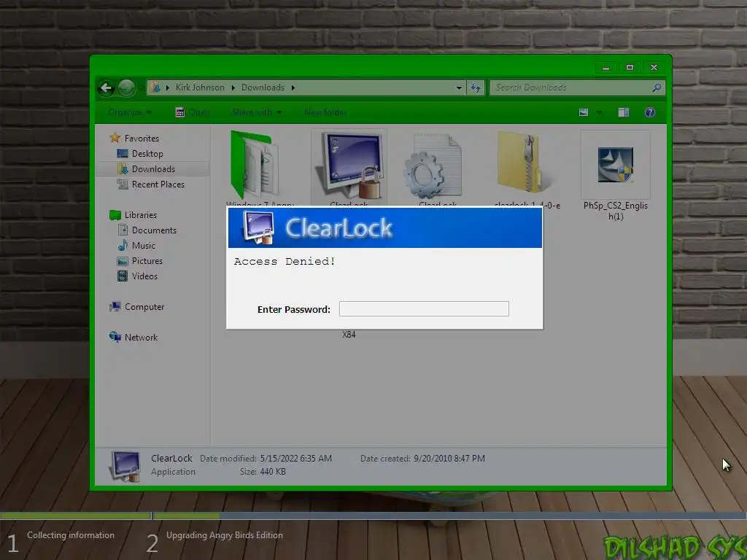747x560 pixels.
Task: Expand the arrow after Kirk Johnson breadcrumb
Action: (233, 87)
